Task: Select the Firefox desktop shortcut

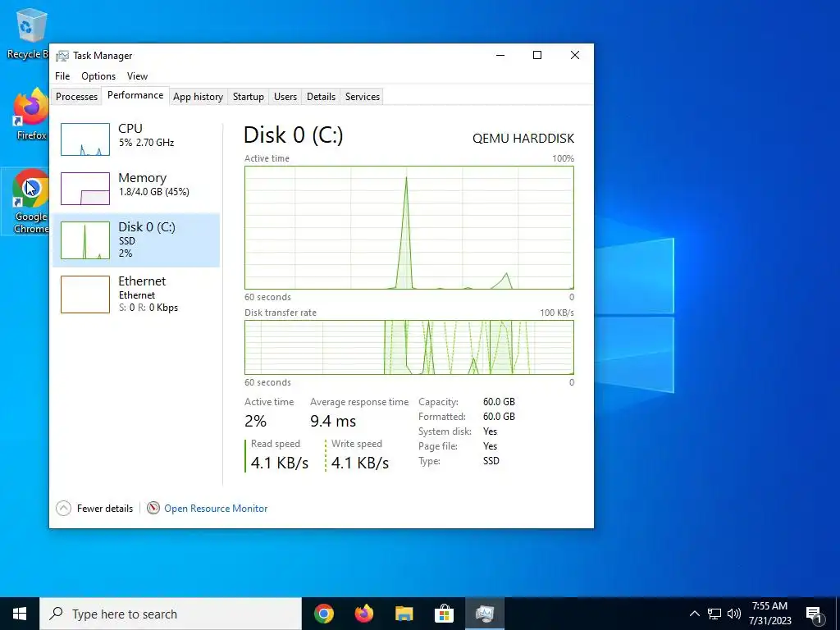Action: (x=30, y=115)
